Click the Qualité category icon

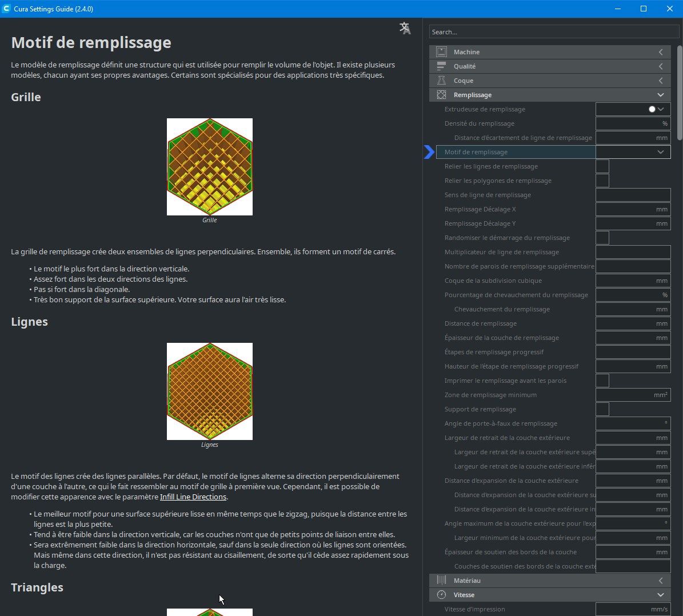[x=441, y=66]
